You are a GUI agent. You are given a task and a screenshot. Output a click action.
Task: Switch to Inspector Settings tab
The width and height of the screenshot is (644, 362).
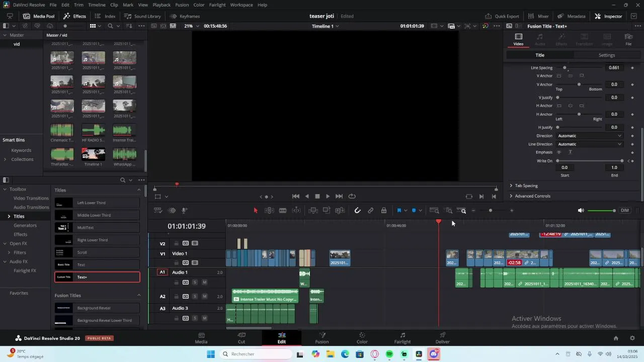(607, 55)
